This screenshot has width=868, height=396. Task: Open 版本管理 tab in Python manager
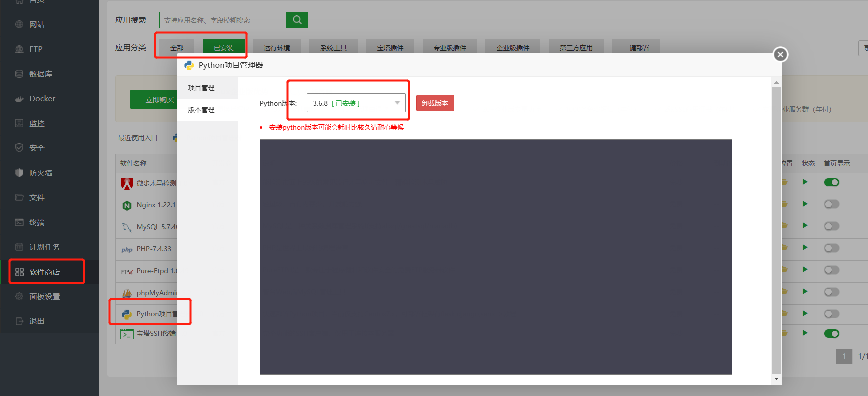tap(207, 110)
